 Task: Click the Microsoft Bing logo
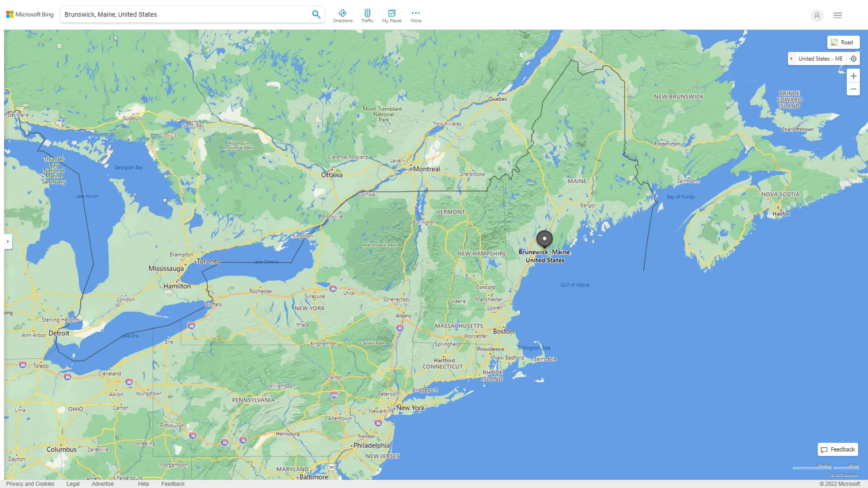[30, 14]
